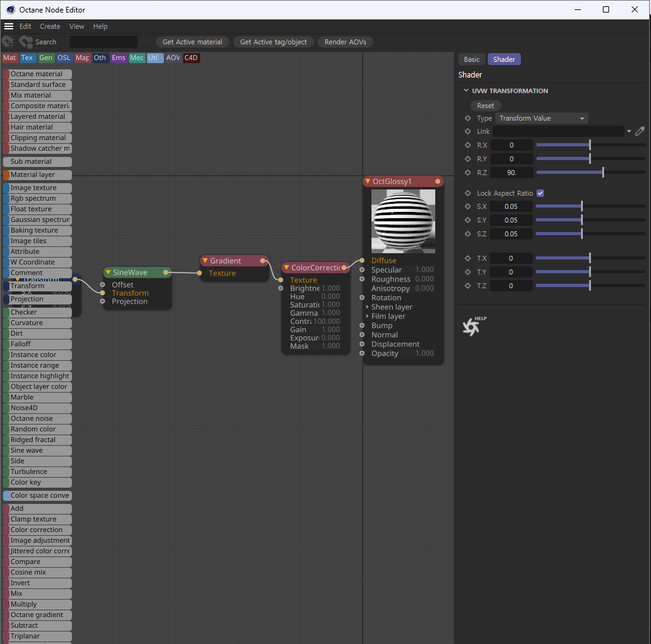The image size is (651, 644).
Task: Open the Type Transform Value dropdown
Action: click(x=542, y=118)
